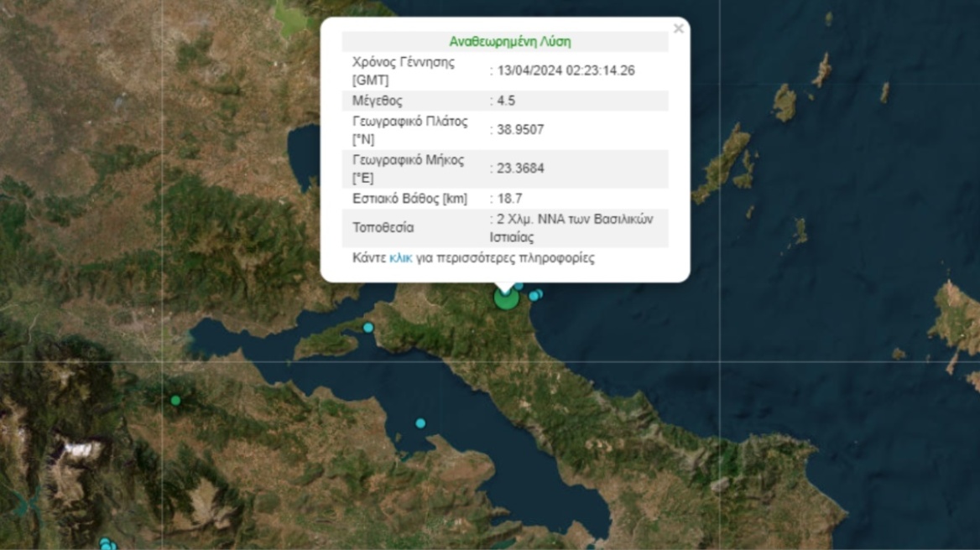
Task: Click the origin time 13/04/2024 02:23:14.26
Action: (x=563, y=70)
